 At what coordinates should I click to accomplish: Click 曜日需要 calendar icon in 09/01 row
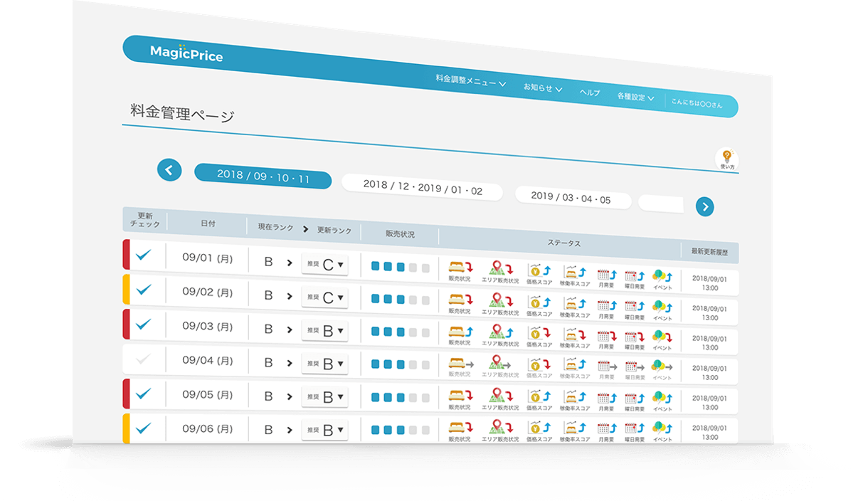pyautogui.click(x=634, y=276)
